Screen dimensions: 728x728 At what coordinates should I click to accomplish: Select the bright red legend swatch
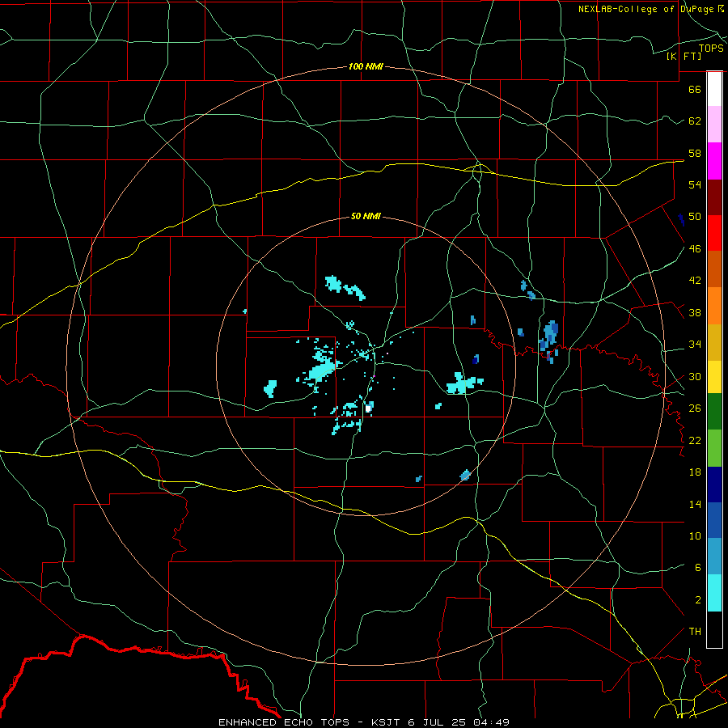click(x=714, y=233)
